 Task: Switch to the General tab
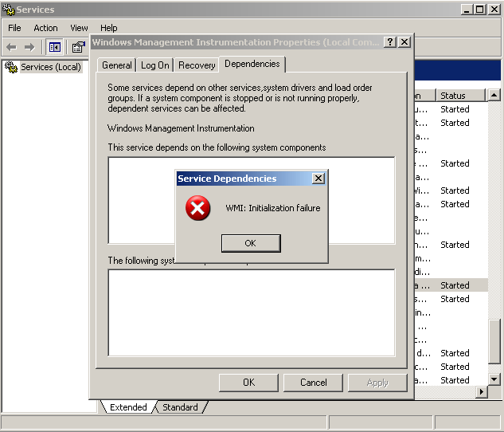117,65
